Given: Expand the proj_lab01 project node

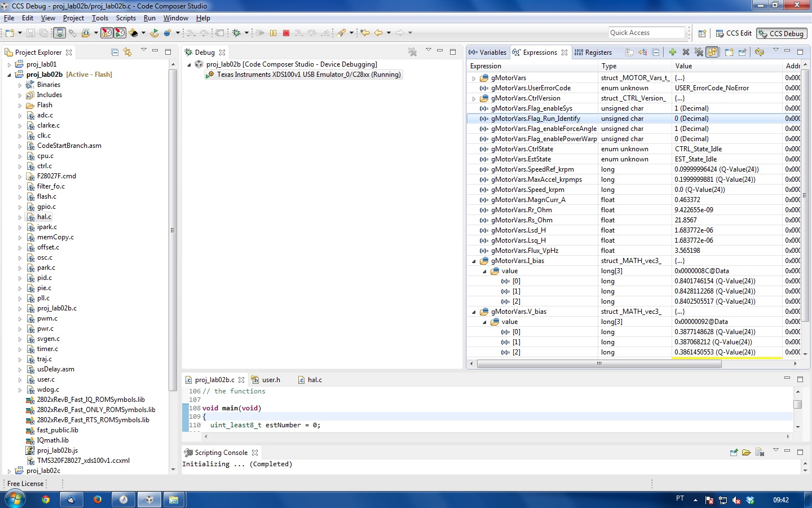Looking at the screenshot, I should pyautogui.click(x=9, y=64).
